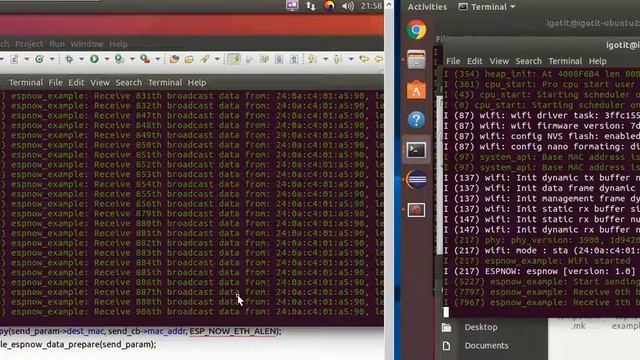640x360 pixels.
Task: Open the Help question mark dock icon
Action: (416, 120)
